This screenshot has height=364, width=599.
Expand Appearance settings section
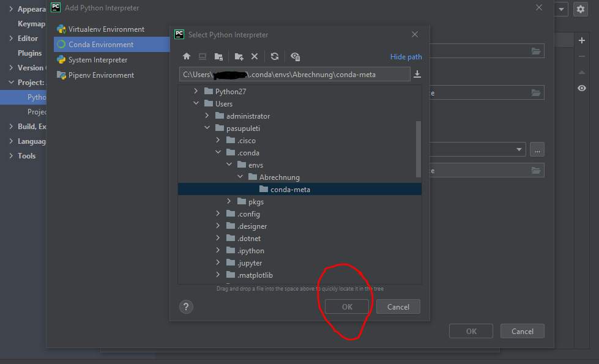[10, 9]
